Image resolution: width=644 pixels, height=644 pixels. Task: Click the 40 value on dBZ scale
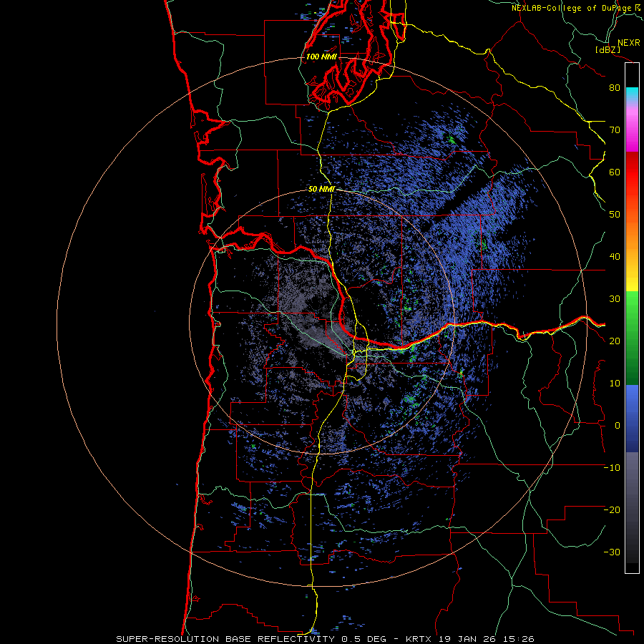(615, 257)
